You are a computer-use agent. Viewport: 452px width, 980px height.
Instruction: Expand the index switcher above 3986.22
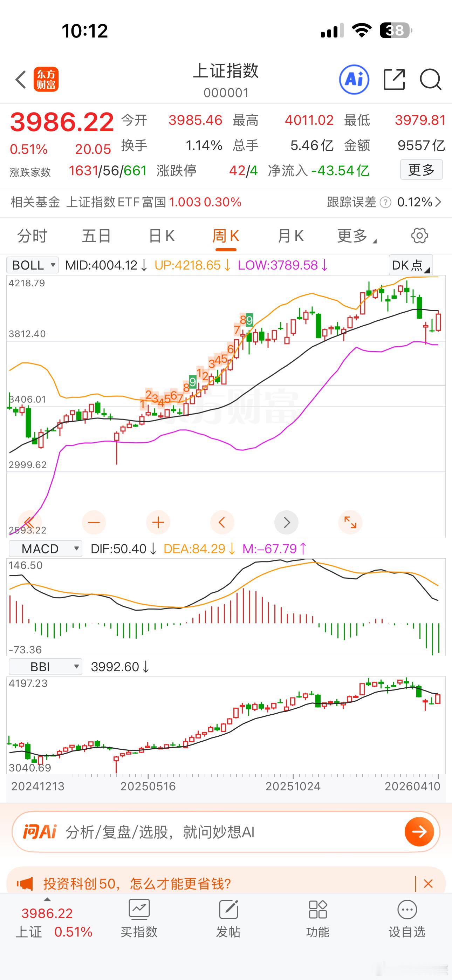(x=47, y=899)
